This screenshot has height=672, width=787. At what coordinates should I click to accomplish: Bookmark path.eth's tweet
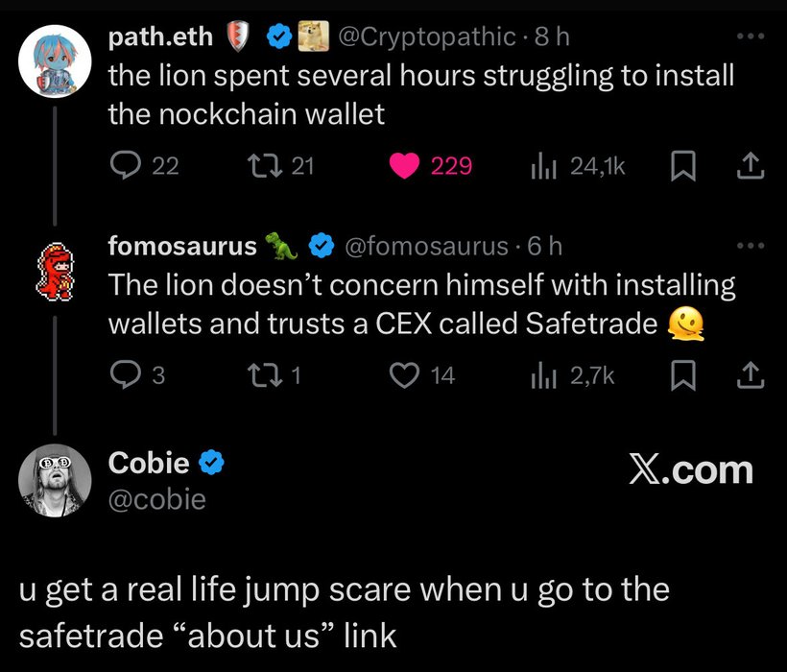(680, 166)
